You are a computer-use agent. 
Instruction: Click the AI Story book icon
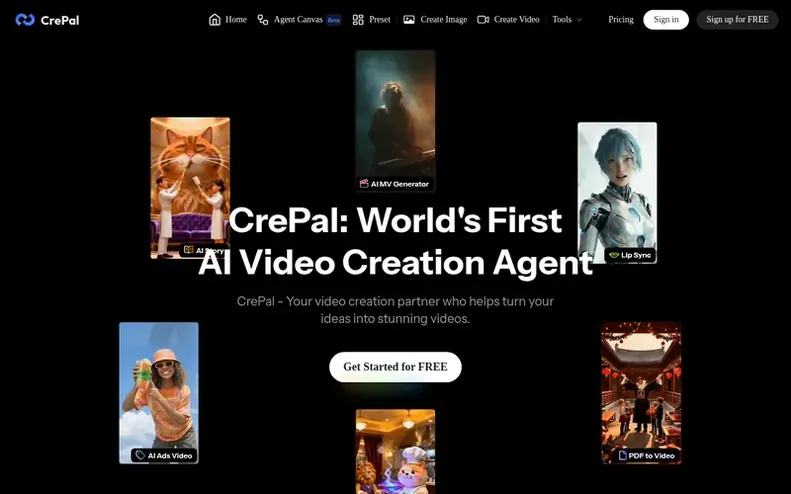[189, 250]
